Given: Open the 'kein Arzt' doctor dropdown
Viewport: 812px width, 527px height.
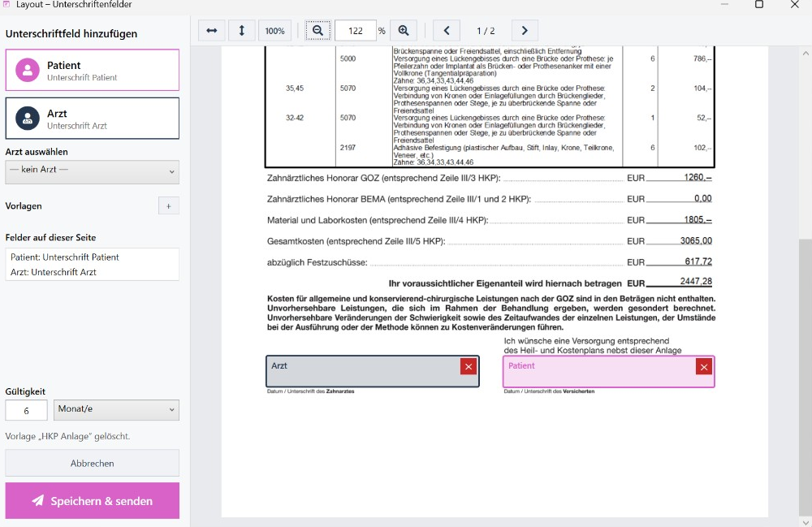Looking at the screenshot, I should point(93,172).
